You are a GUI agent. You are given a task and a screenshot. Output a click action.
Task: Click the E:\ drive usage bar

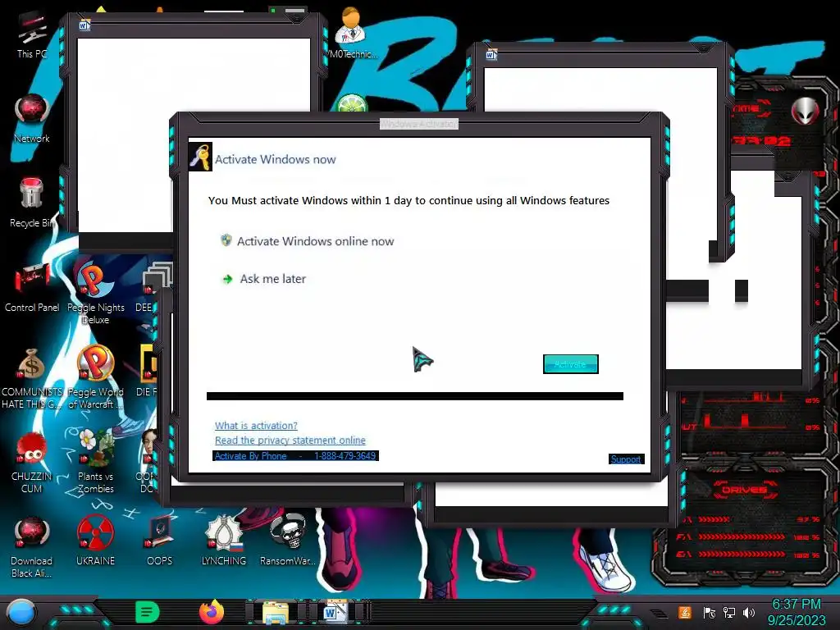742,555
